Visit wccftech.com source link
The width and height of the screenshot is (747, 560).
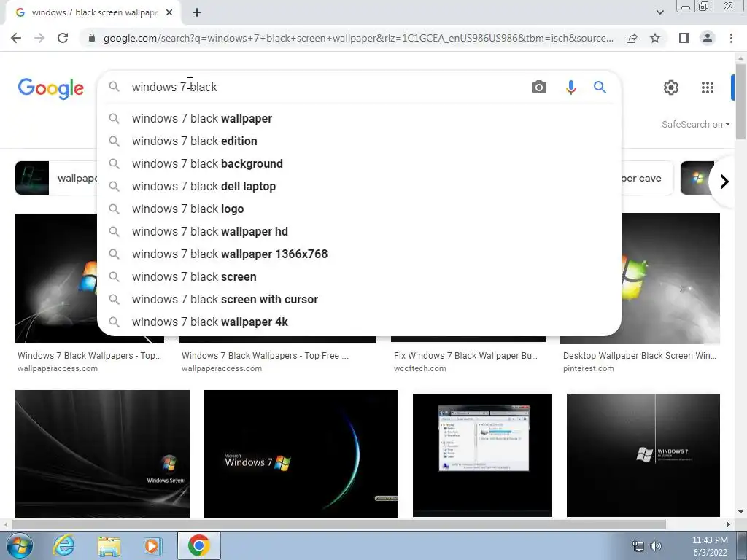coord(419,368)
